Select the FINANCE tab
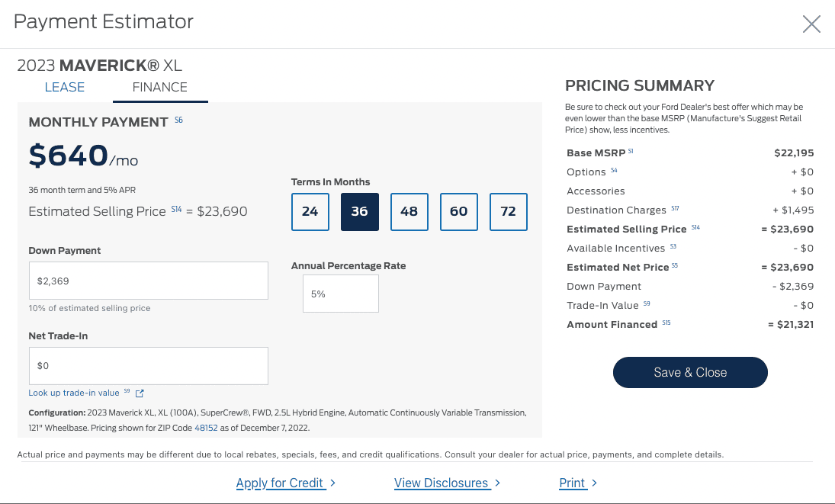The height and width of the screenshot is (504, 835). [x=160, y=87]
